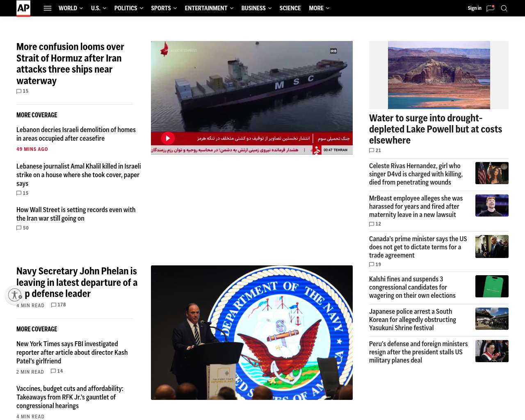Click the Canada prime minister story thumbnail
Screen dimensions: 525x420
point(492,247)
